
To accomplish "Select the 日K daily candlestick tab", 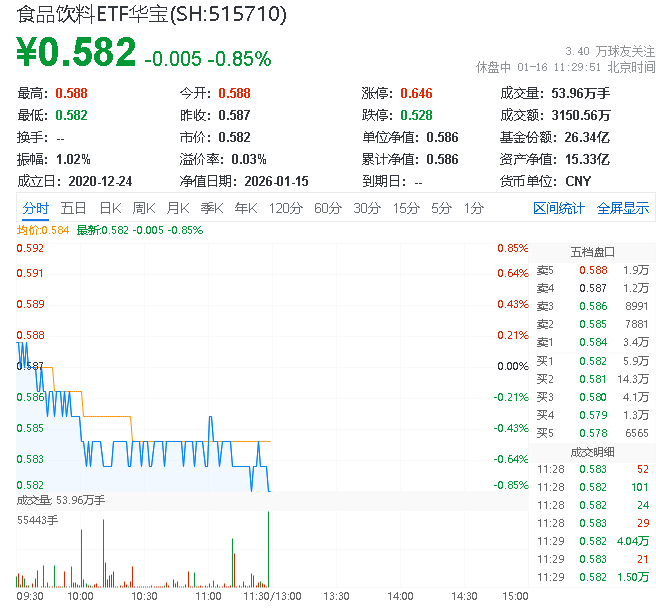I will 110,208.
